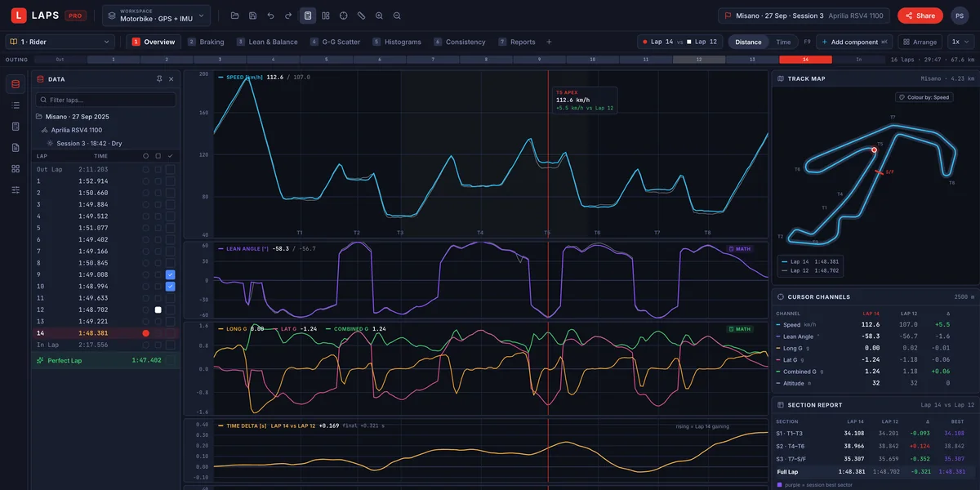Screen dimensions: 980x490
Task: Close the Data panel
Action: pos(171,79)
